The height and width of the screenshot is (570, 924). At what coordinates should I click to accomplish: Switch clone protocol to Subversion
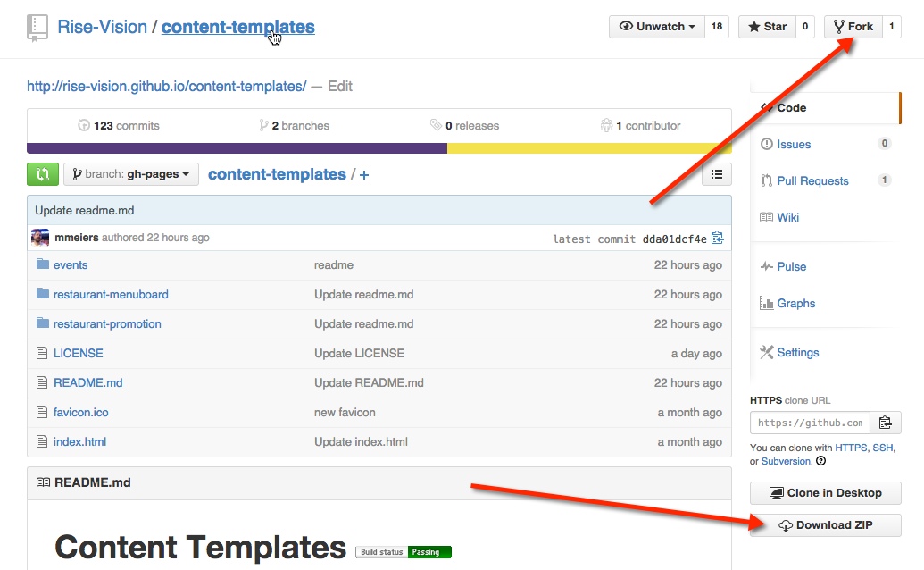(x=787, y=462)
